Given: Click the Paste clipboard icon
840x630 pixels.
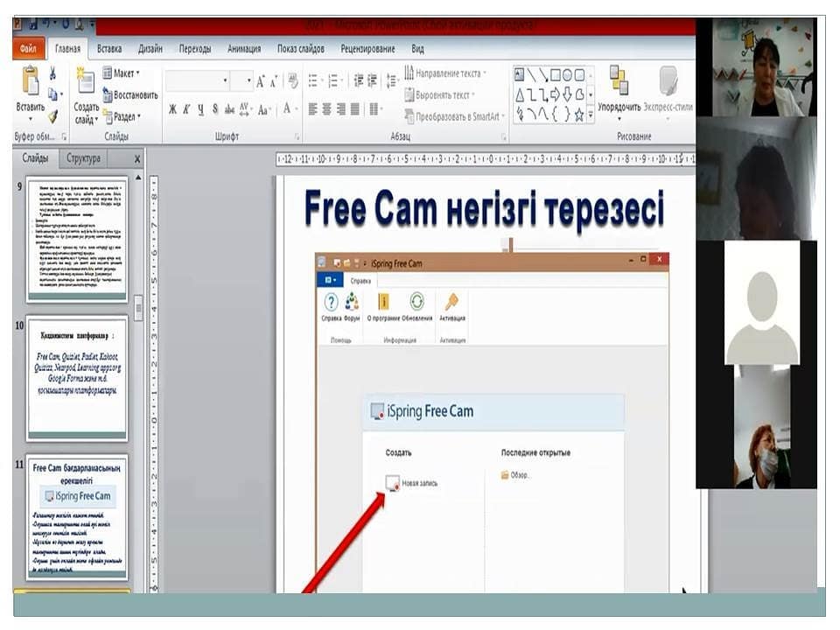Looking at the screenshot, I should coord(31,82).
